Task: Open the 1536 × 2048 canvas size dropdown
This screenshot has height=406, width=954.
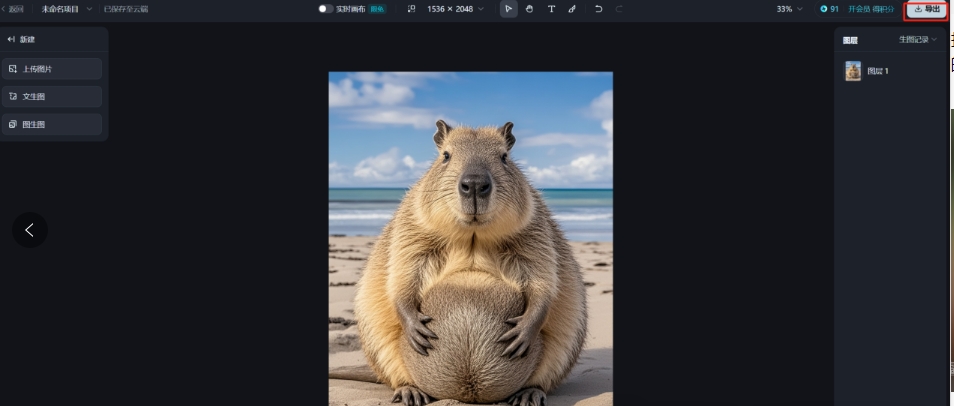Action: pyautogui.click(x=455, y=9)
